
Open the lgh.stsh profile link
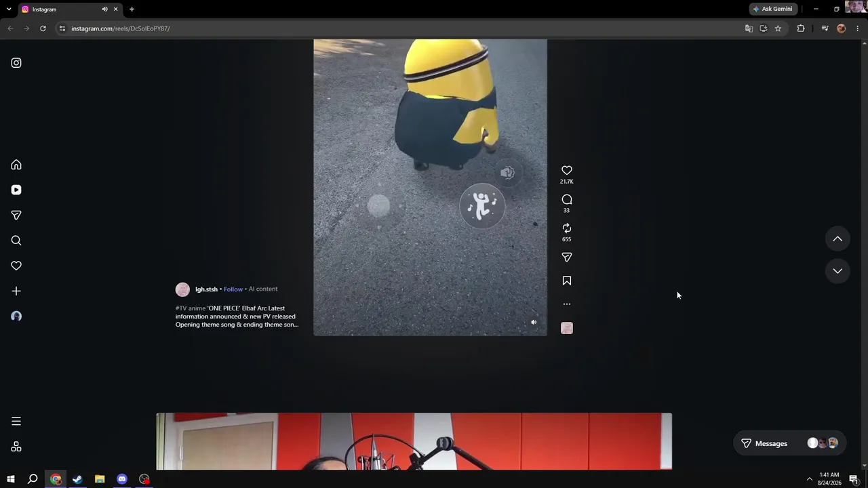(206, 289)
